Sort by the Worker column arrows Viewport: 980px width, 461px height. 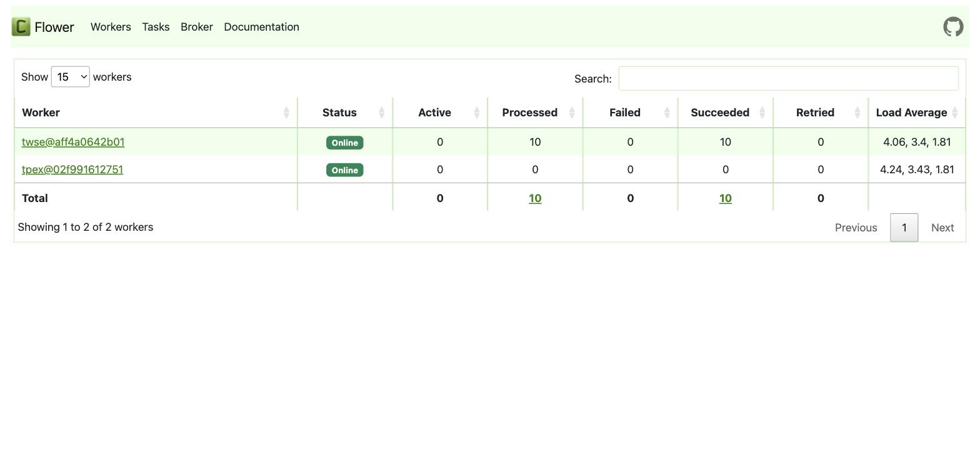(286, 113)
